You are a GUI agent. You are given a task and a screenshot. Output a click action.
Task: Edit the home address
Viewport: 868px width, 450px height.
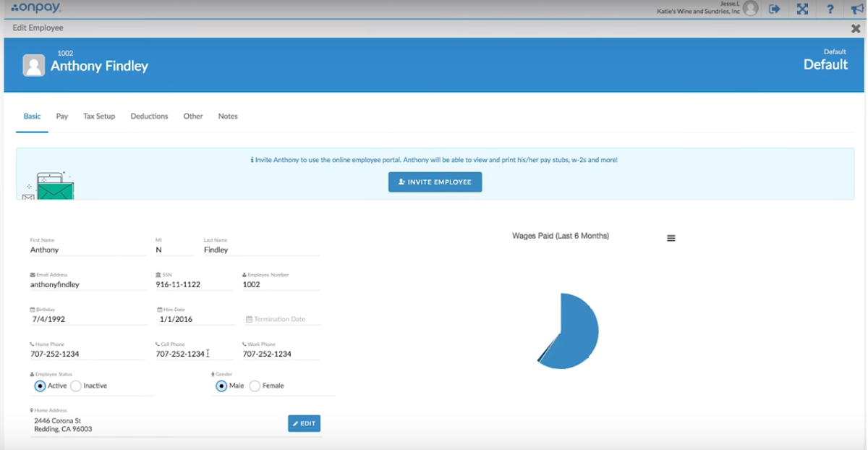(x=304, y=423)
